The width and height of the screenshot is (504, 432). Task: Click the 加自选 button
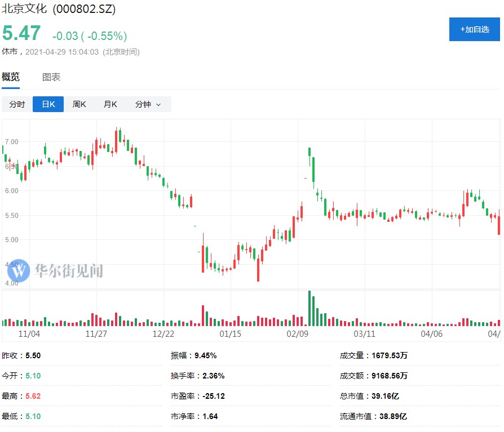[474, 29]
